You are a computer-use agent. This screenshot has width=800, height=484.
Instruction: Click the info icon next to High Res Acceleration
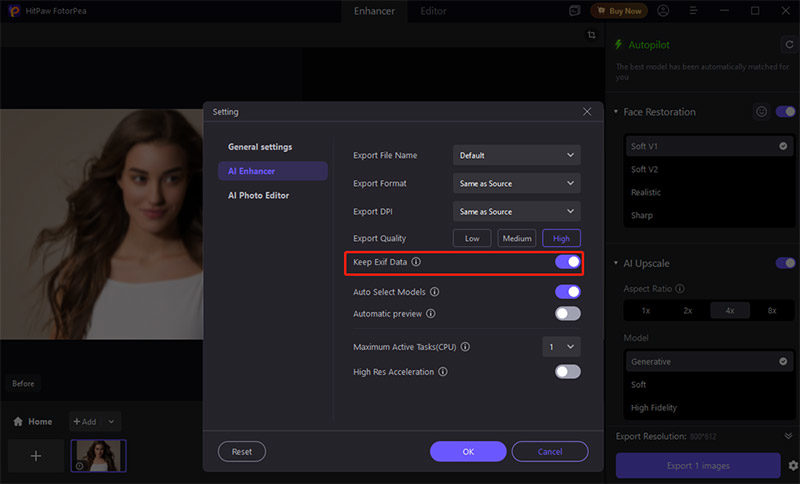(x=443, y=372)
